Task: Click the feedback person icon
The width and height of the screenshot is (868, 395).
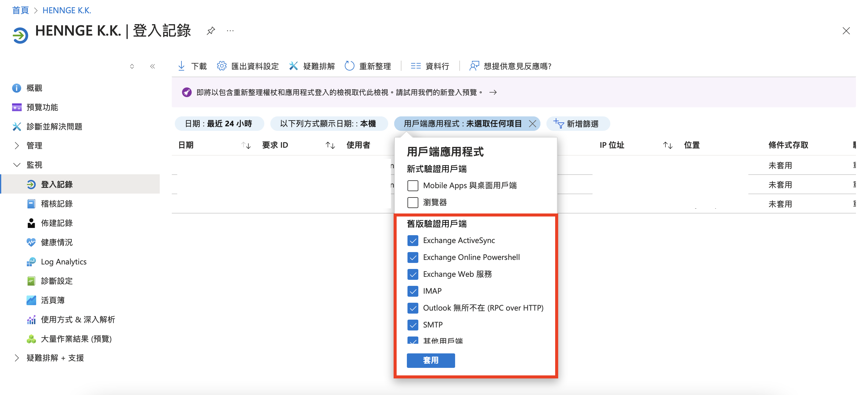Action: pyautogui.click(x=474, y=66)
